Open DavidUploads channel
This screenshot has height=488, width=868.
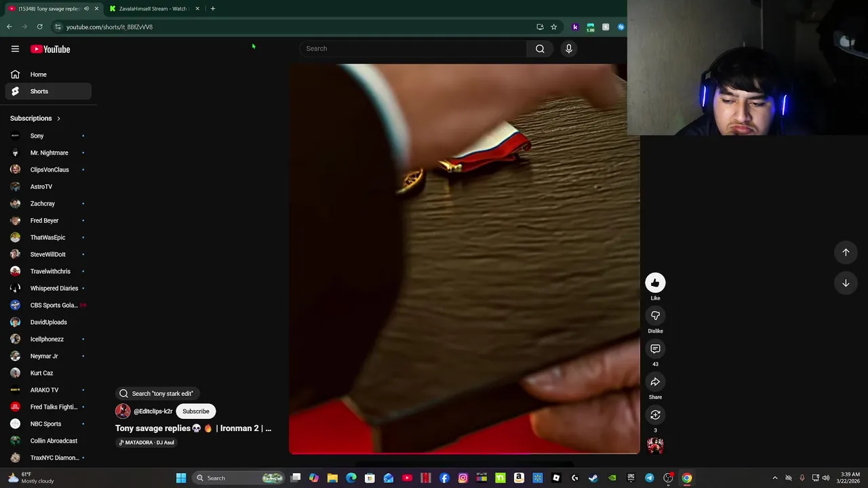tap(48, 322)
